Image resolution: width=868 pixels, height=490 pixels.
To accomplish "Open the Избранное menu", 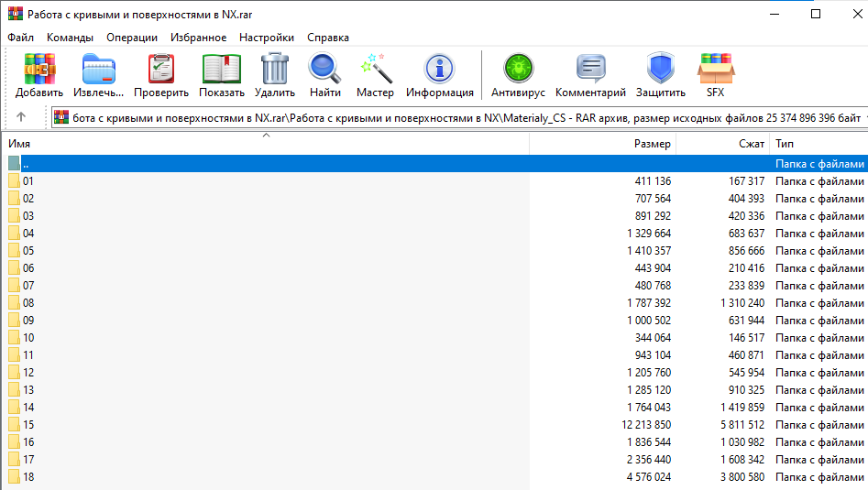I will [198, 38].
